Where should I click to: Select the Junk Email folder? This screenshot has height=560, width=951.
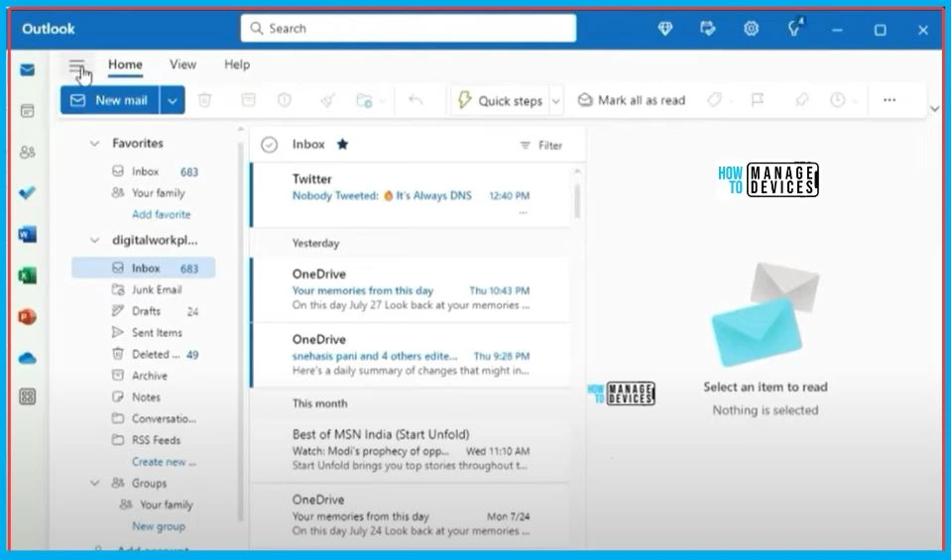point(144,289)
